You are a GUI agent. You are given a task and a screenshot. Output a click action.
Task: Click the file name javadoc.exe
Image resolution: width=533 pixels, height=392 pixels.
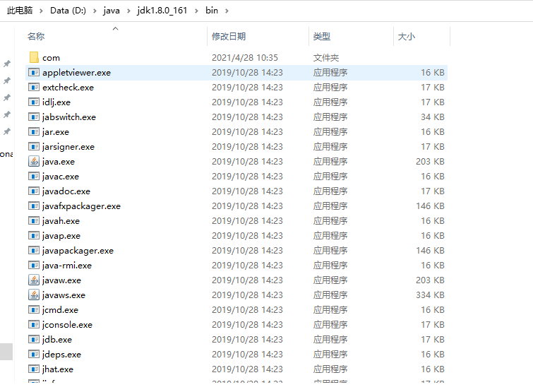pos(66,191)
